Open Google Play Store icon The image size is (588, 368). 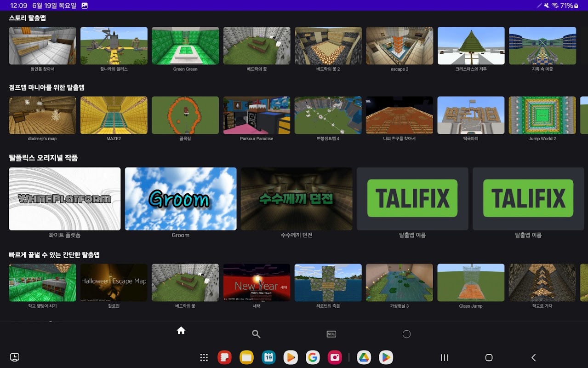(x=386, y=357)
